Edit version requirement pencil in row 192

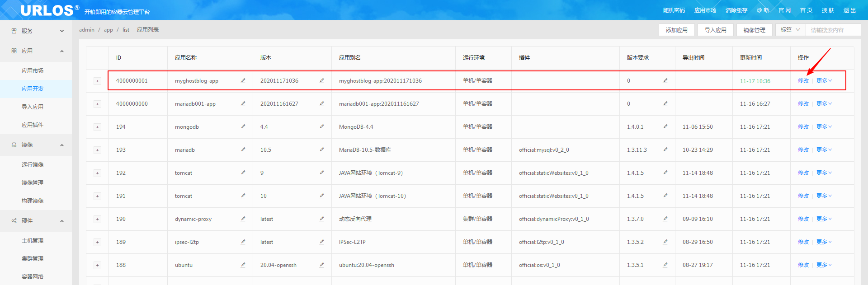tap(665, 173)
